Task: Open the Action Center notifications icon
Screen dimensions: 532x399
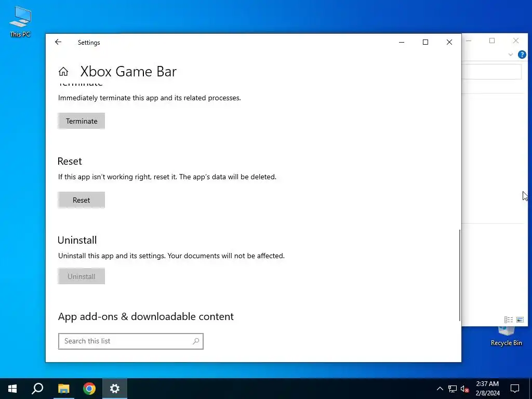Action: [x=515, y=389]
